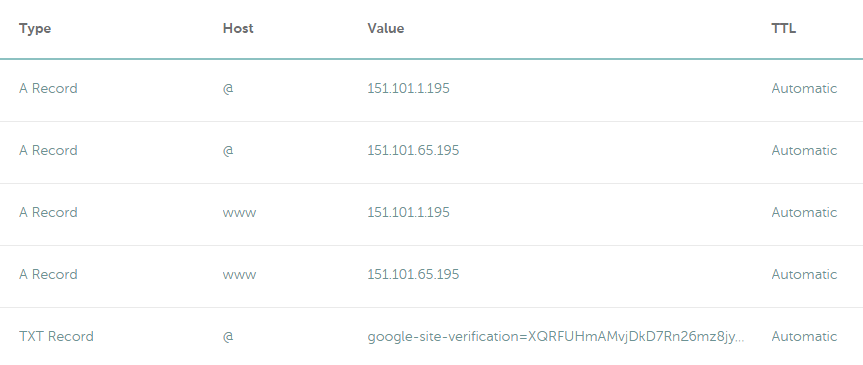863x365 pixels.
Task: Click the TTL column header
Action: point(783,29)
